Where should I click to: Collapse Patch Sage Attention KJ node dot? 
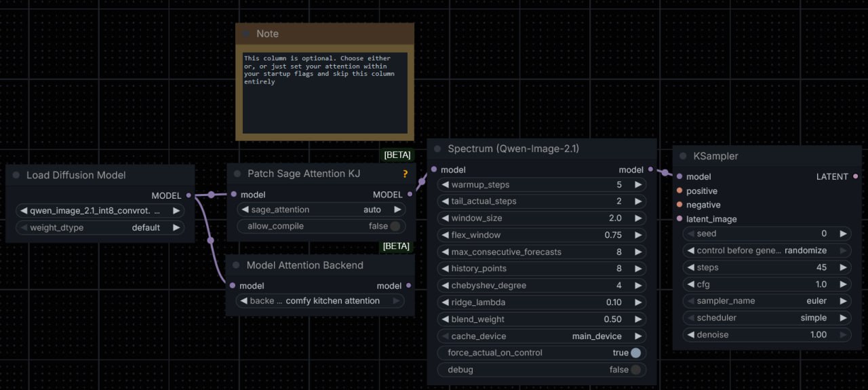click(x=237, y=174)
